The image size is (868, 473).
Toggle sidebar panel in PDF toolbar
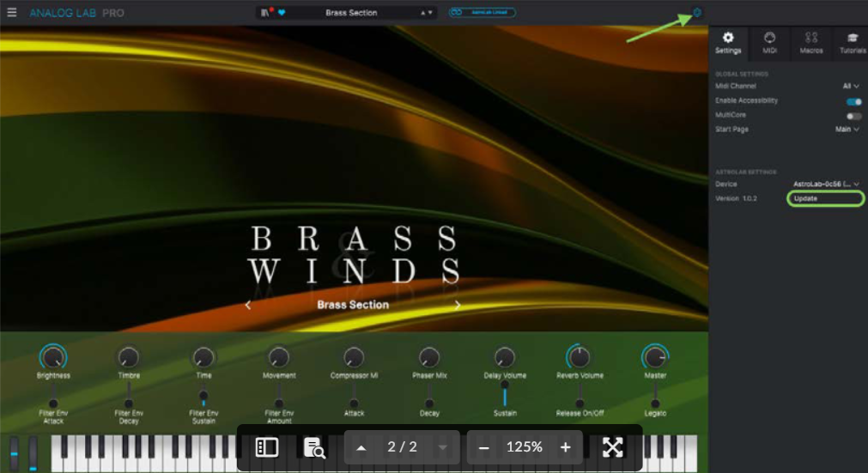(x=267, y=447)
